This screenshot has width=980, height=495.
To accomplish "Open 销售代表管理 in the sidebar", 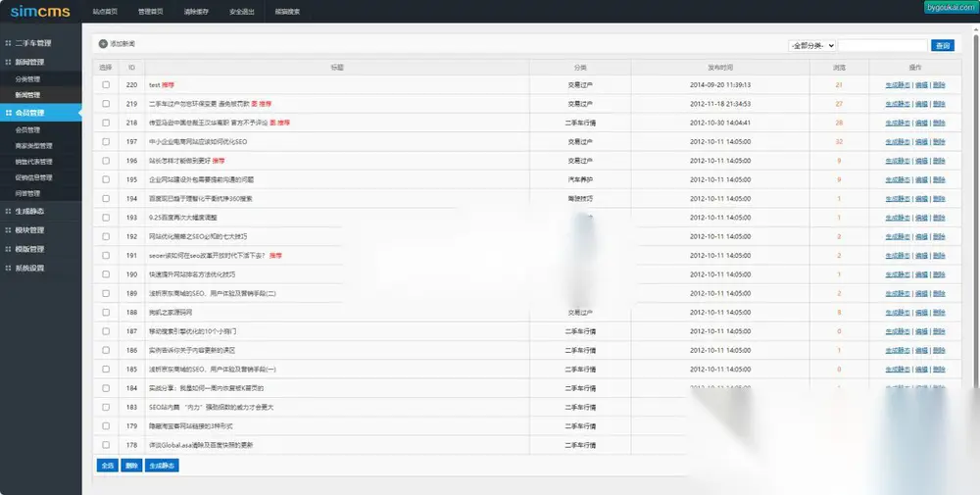I will pyautogui.click(x=33, y=162).
